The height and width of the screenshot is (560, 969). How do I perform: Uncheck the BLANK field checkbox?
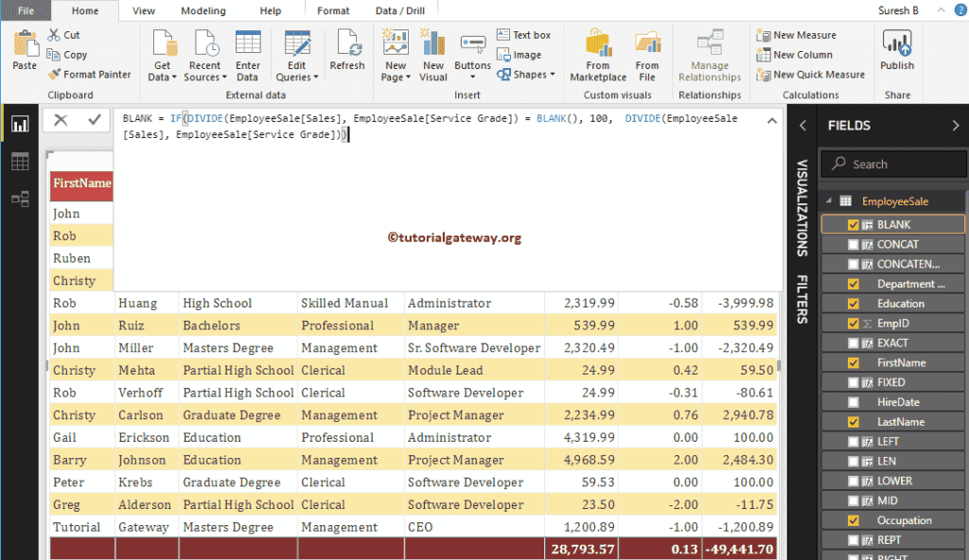[854, 225]
